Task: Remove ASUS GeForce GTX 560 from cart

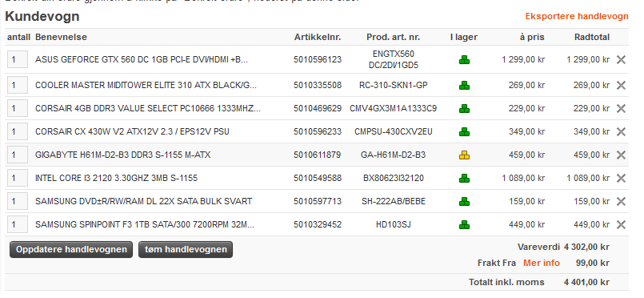Action: point(621,59)
